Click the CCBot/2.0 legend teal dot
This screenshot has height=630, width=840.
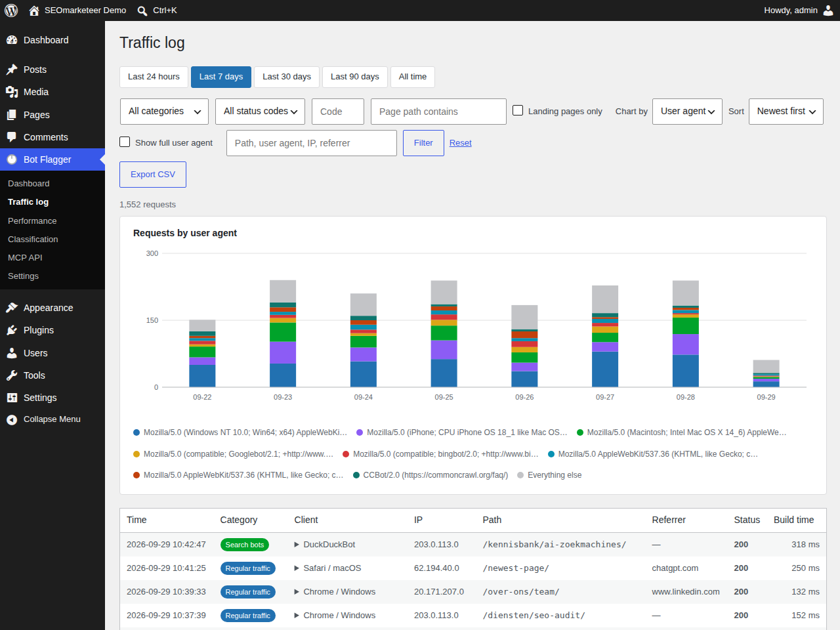pyautogui.click(x=356, y=475)
